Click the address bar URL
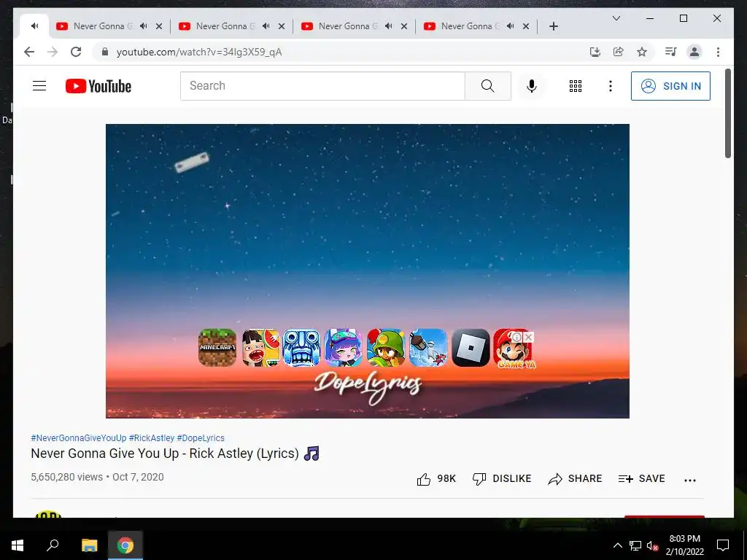This screenshot has height=560, width=747. (x=199, y=52)
